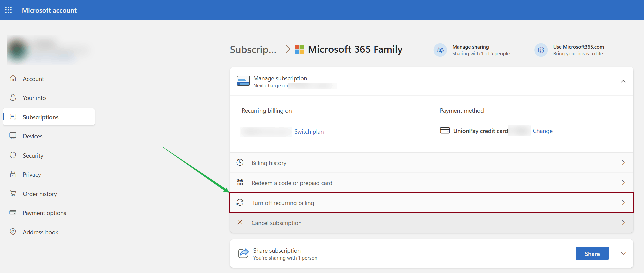Click Turn off recurring billing
The height and width of the screenshot is (273, 644).
[x=432, y=202]
